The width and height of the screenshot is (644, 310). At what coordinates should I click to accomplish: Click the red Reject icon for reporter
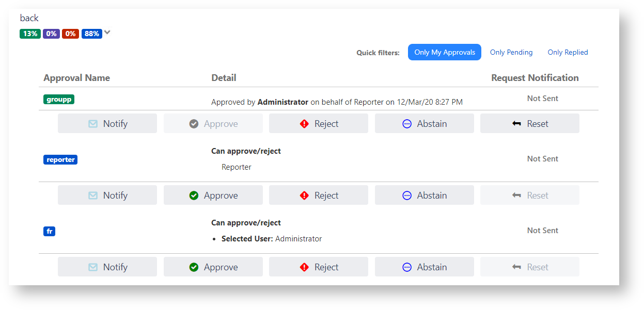pos(304,195)
